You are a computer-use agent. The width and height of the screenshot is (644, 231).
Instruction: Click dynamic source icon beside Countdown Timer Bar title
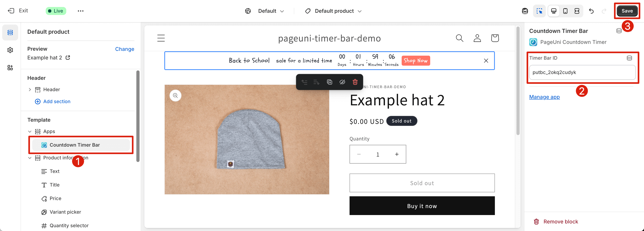(619, 31)
